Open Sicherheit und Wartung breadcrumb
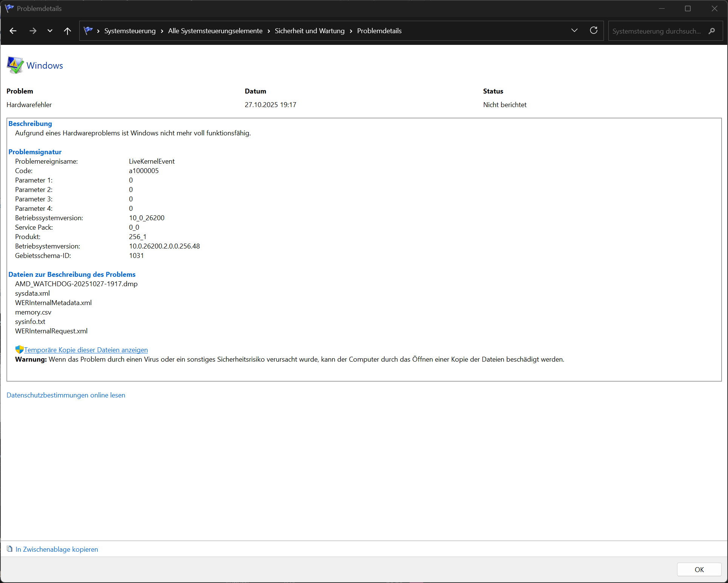The image size is (728, 583). [309, 31]
